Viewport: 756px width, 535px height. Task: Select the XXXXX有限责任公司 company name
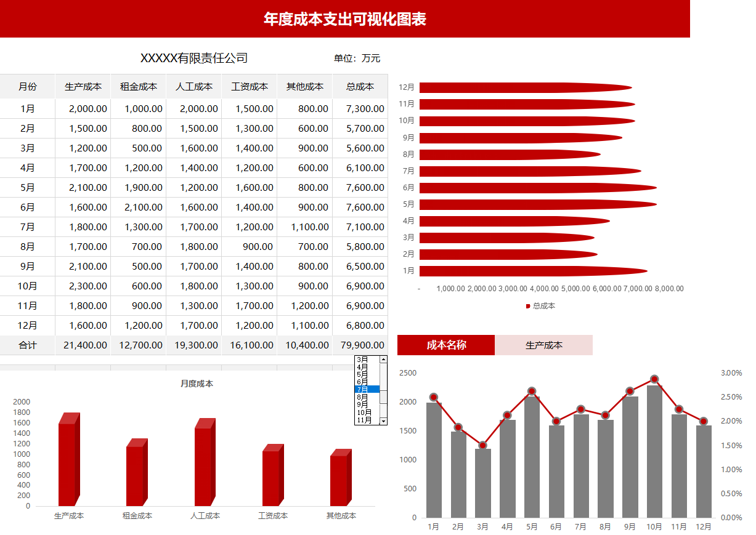coord(194,58)
